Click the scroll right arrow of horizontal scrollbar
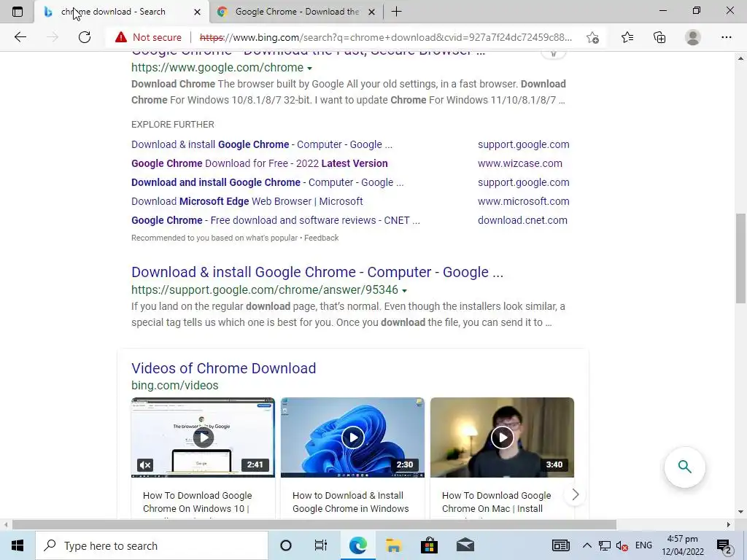This screenshot has width=747, height=560. [x=729, y=524]
